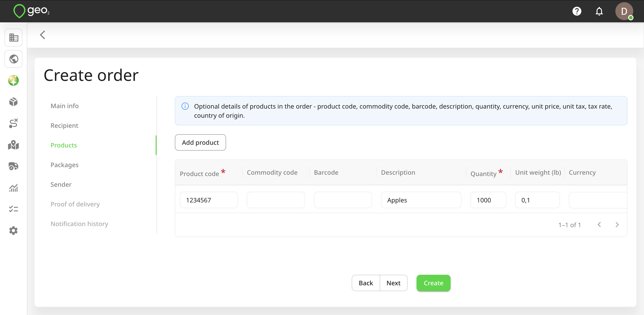Screen dimensions: 644x315
Task: Open notifications bell icon
Action: click(599, 11)
